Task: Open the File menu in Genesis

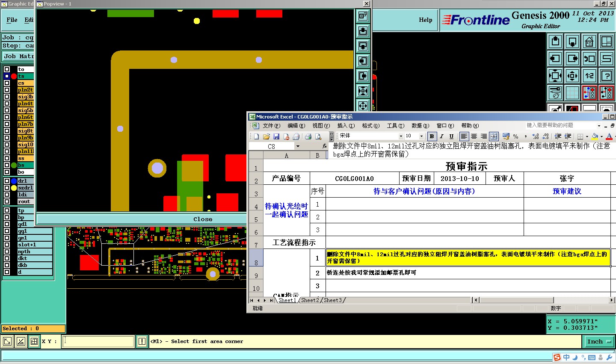Action: 12,20
